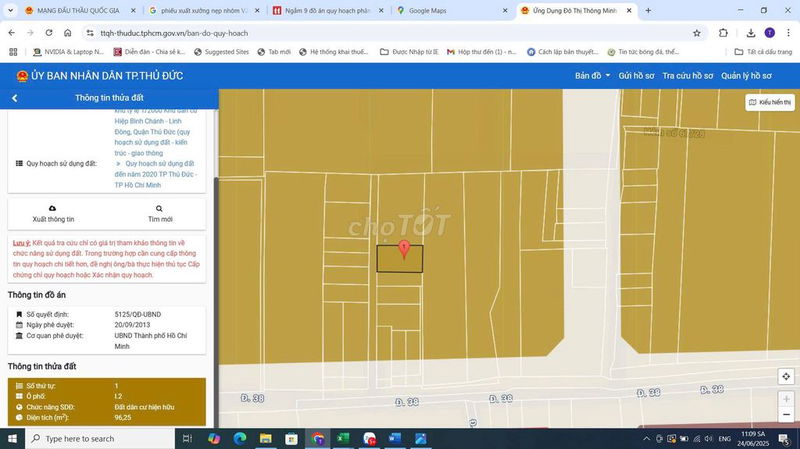Open the Kiểu hiển thị display style toggle
Viewport: 800px width, 449px height.
click(769, 102)
